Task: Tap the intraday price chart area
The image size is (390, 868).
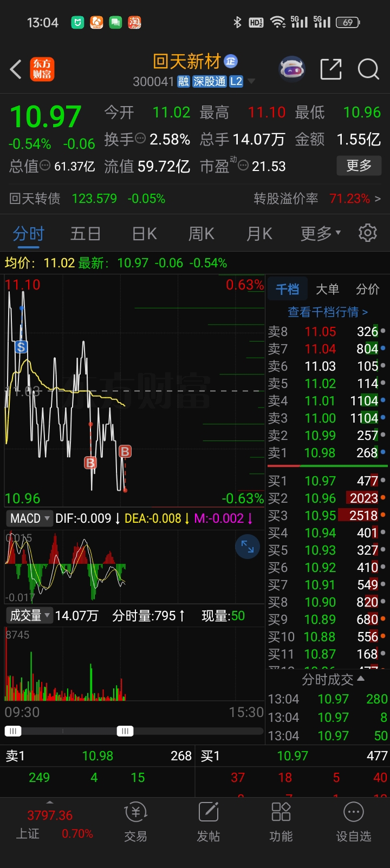Action: (134, 391)
